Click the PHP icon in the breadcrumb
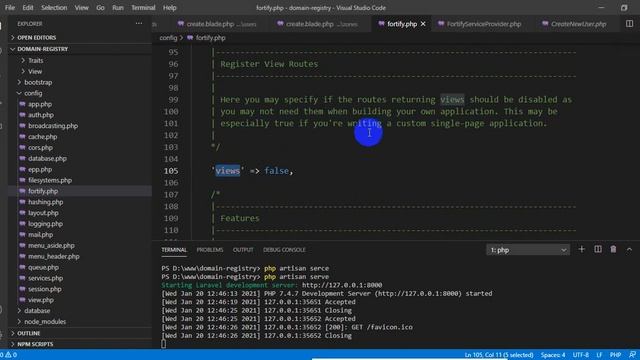640x360 pixels. click(x=190, y=38)
